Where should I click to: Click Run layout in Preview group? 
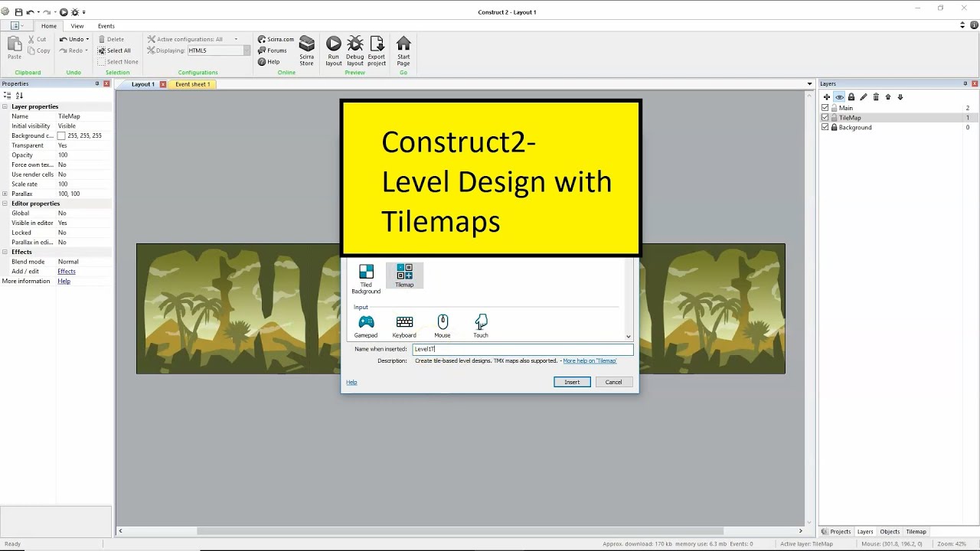[334, 51]
